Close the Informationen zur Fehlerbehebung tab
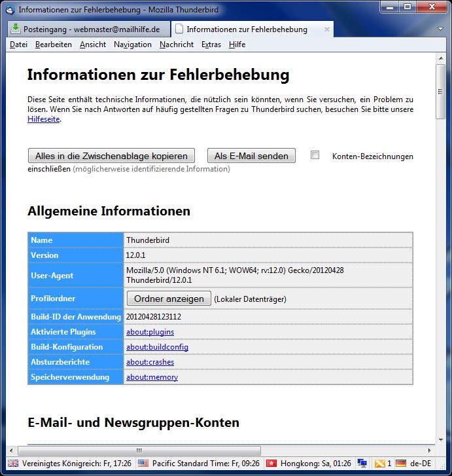The height and width of the screenshot is (476, 452). (x=326, y=29)
